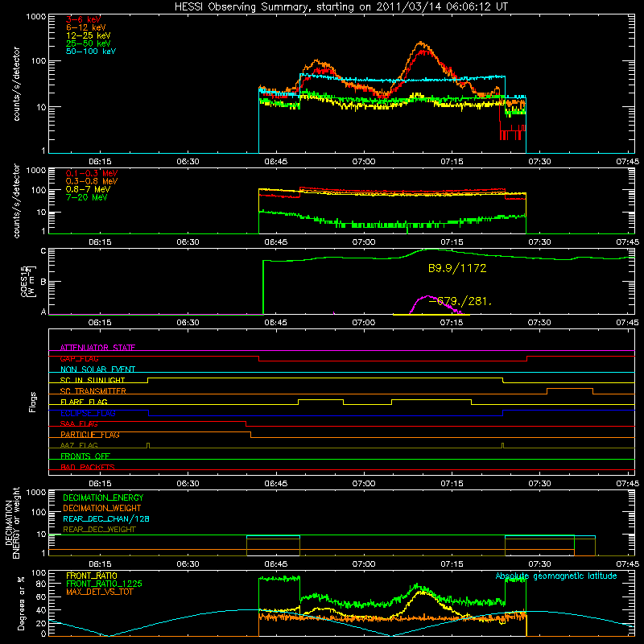Select the yellow 12-25 keV legend label
Screen dimensions: 644x644
(88, 35)
